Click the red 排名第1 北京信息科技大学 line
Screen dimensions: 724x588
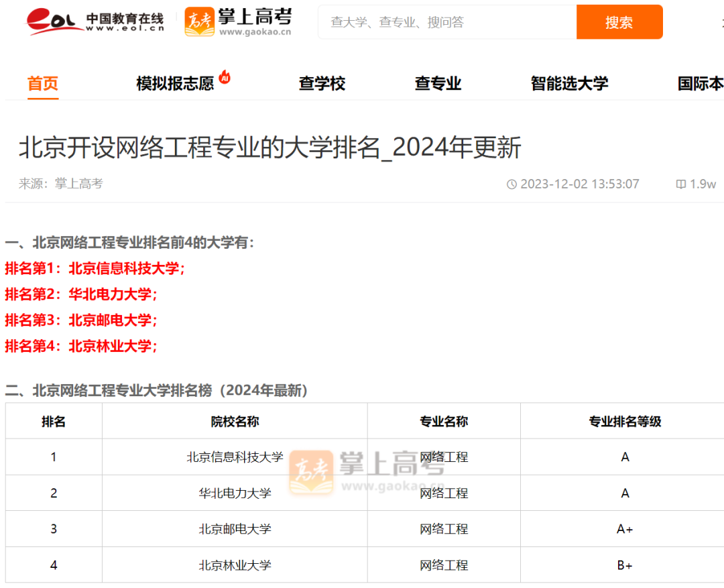point(95,269)
